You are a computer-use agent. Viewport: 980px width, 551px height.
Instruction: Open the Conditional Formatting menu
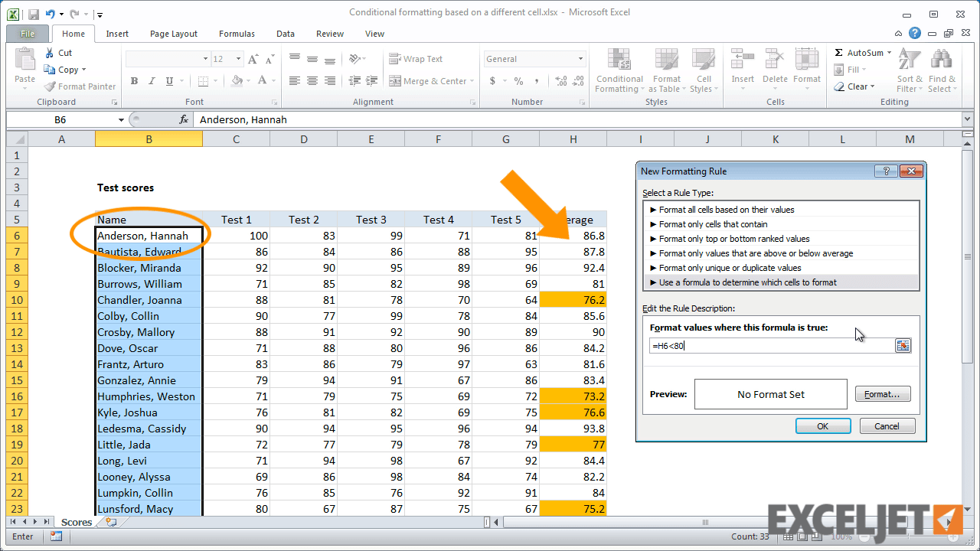[619, 70]
